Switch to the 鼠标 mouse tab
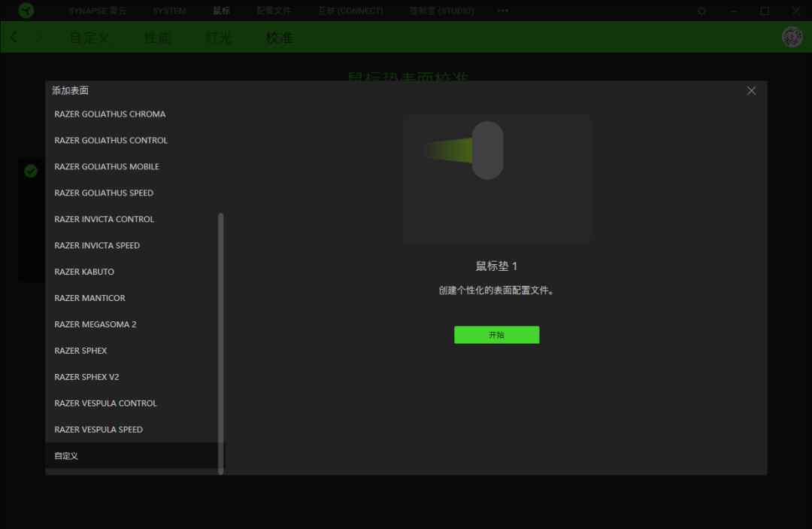Viewport: 812px width, 529px height. (221, 11)
